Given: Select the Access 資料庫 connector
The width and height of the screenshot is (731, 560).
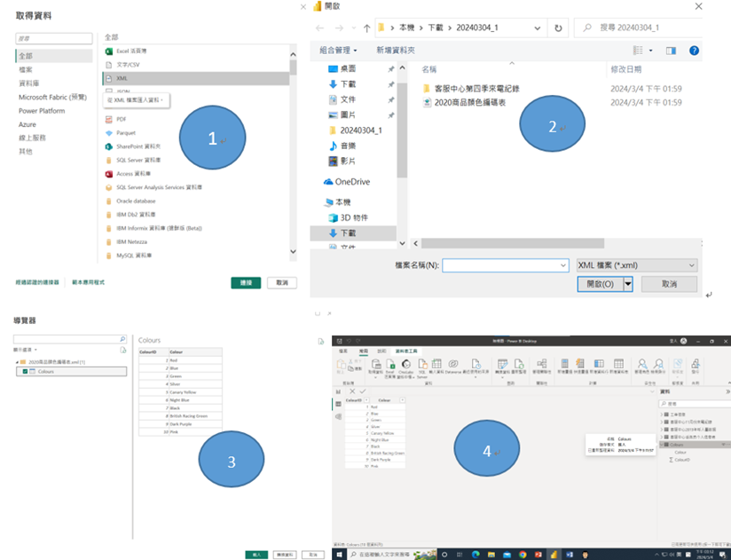Looking at the screenshot, I should click(135, 173).
